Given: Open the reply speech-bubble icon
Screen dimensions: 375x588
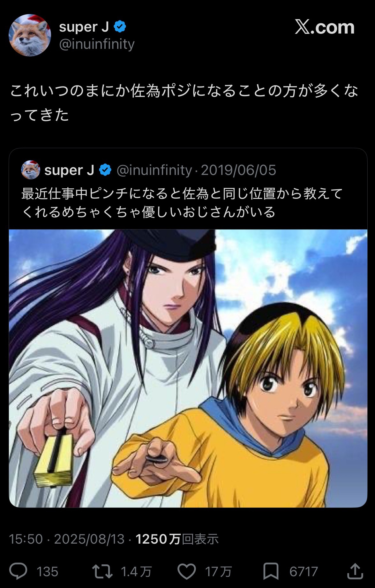Looking at the screenshot, I should click(x=18, y=571).
